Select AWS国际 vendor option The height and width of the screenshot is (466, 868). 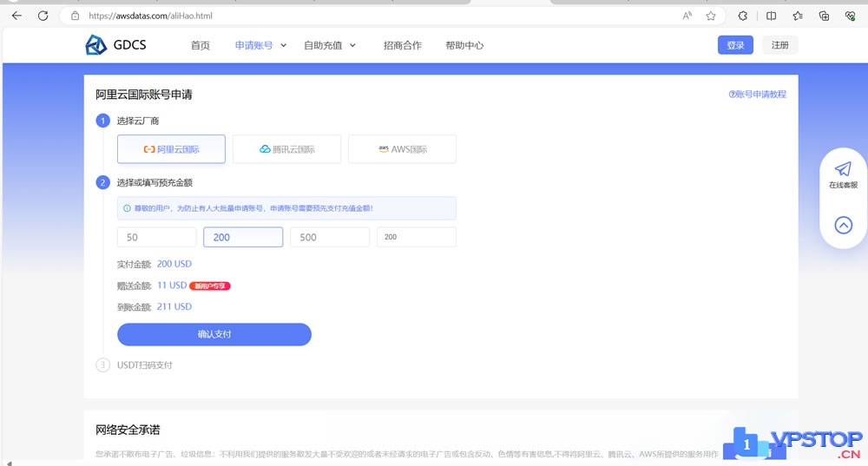click(403, 149)
